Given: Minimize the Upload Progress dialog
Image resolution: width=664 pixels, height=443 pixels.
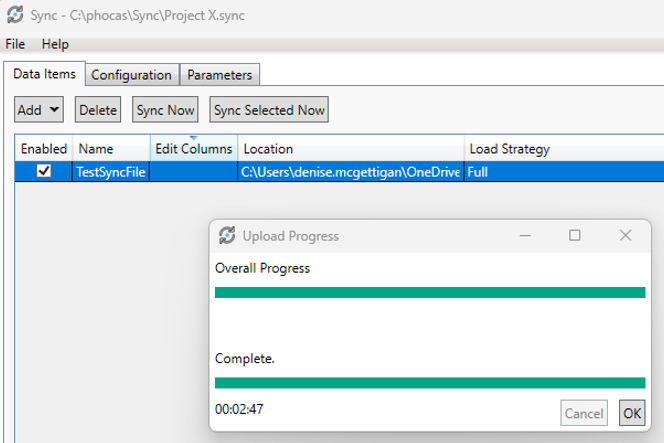Looking at the screenshot, I should point(525,236).
